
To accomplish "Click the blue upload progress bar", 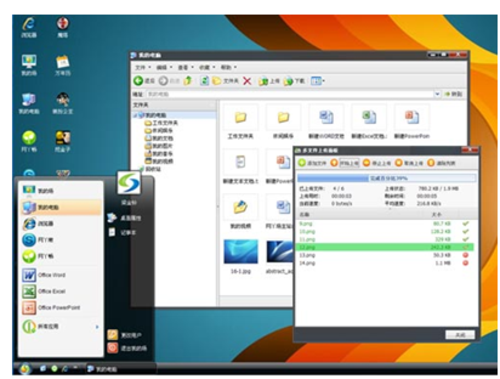I will [387, 178].
